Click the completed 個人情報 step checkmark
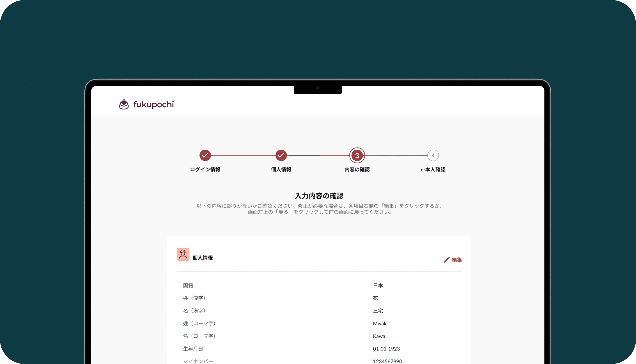The width and height of the screenshot is (636, 364). tap(281, 155)
